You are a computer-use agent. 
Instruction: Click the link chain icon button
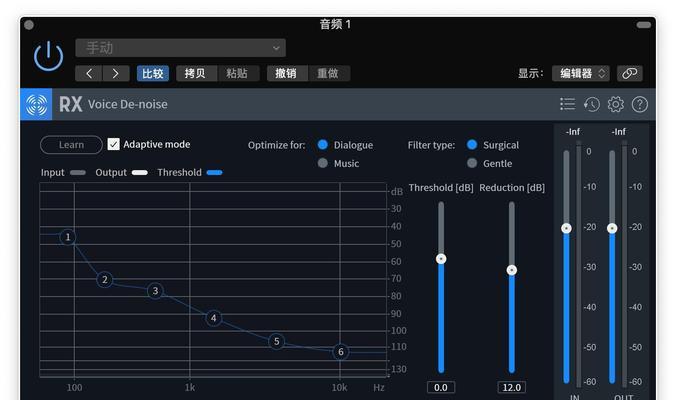(x=629, y=73)
